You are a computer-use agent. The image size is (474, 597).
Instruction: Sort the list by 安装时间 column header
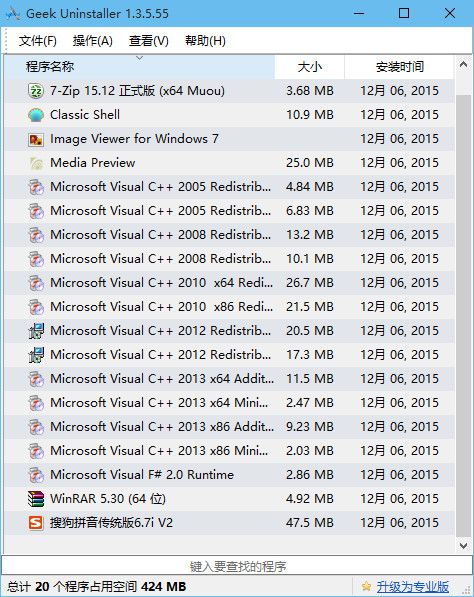pos(399,67)
